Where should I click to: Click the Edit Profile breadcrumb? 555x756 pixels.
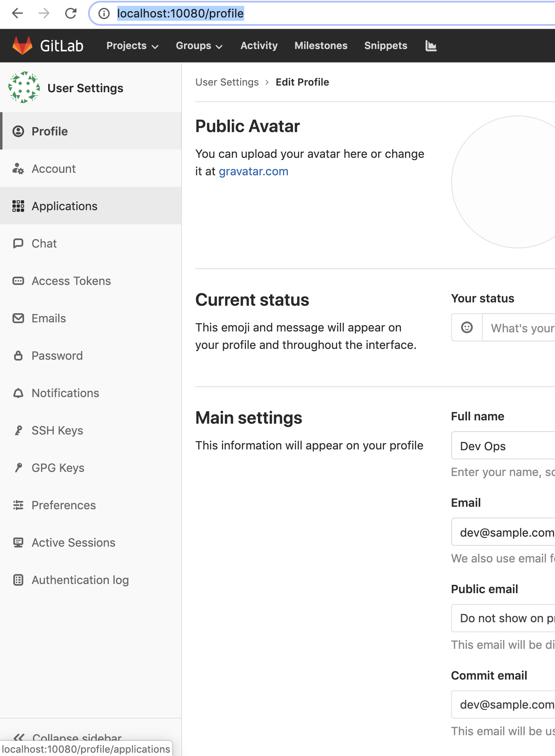click(302, 82)
